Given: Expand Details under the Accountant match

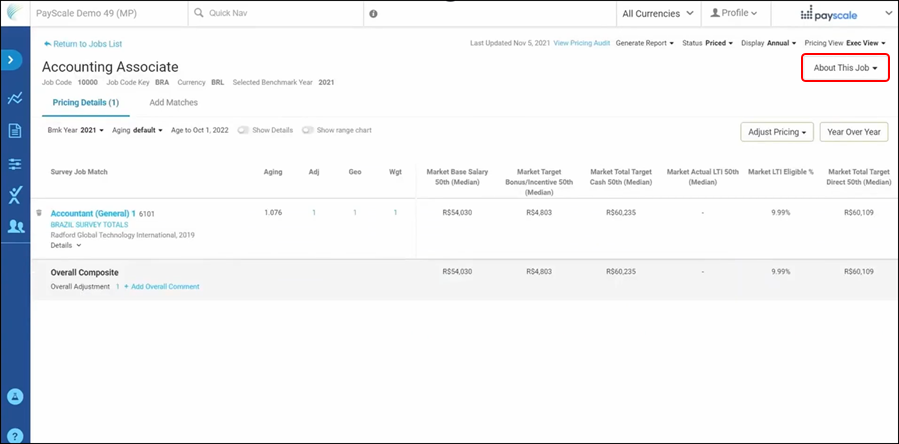Looking at the screenshot, I should tap(65, 244).
